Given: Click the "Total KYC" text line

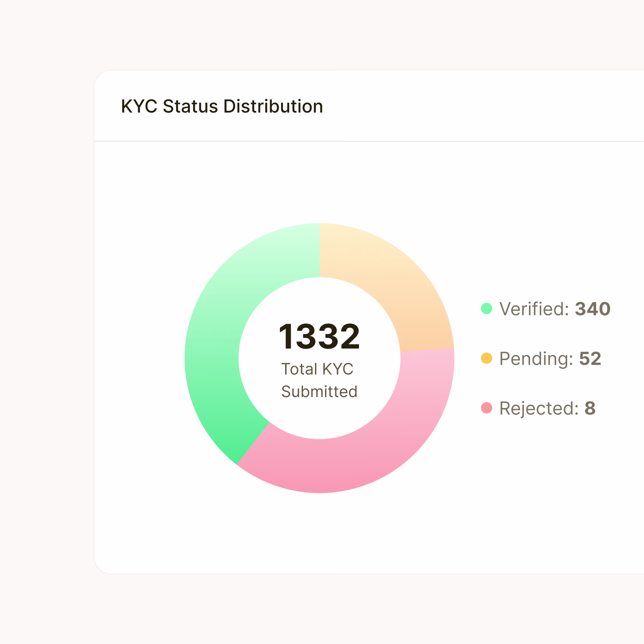Looking at the screenshot, I should pyautogui.click(x=317, y=369).
